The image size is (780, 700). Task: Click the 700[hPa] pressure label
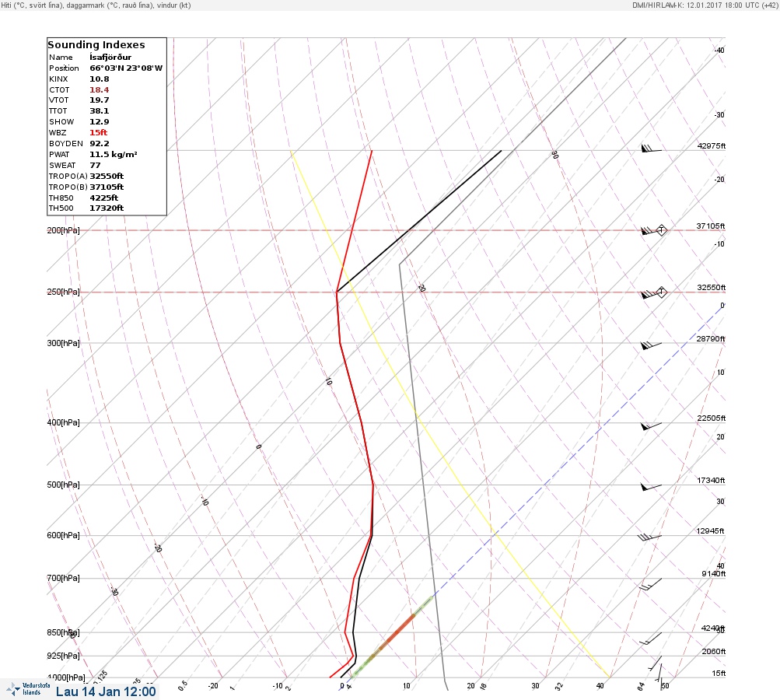click(x=63, y=578)
